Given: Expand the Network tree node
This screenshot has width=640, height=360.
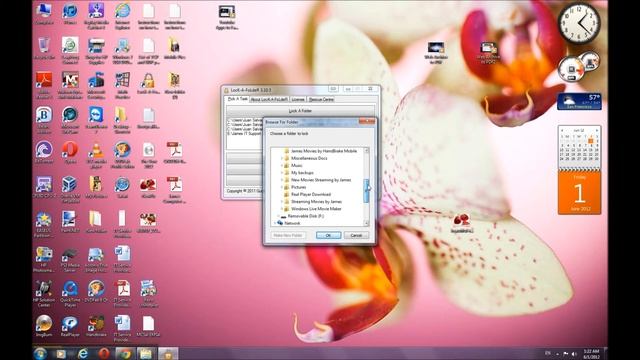Looking at the screenshot, I should [275, 223].
